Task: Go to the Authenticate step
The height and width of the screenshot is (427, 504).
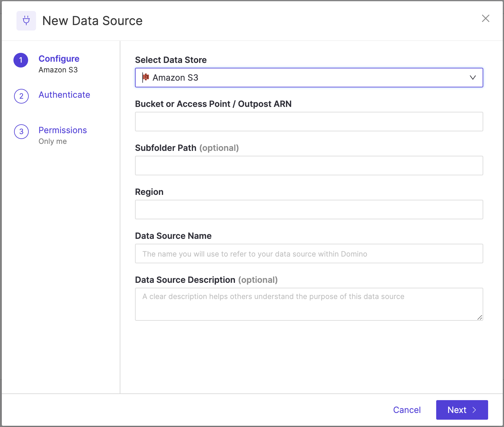Action: click(x=64, y=95)
